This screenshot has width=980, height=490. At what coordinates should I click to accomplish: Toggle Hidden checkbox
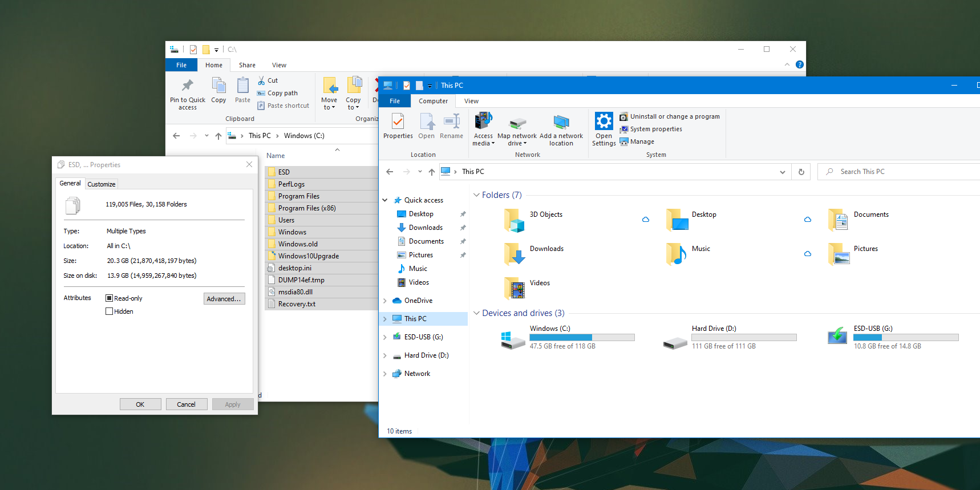pyautogui.click(x=109, y=311)
